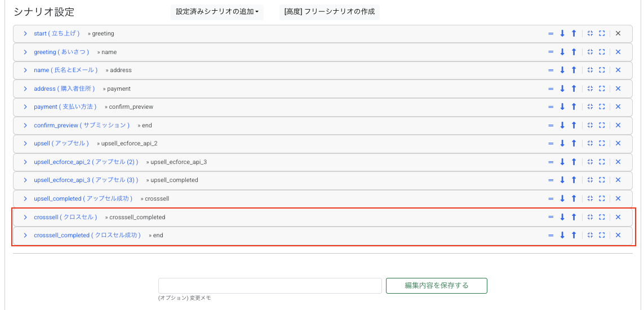Move the address row up

coord(574,88)
